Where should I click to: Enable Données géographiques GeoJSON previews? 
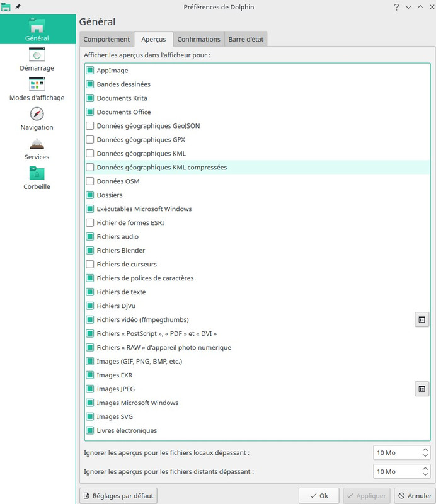pos(90,125)
